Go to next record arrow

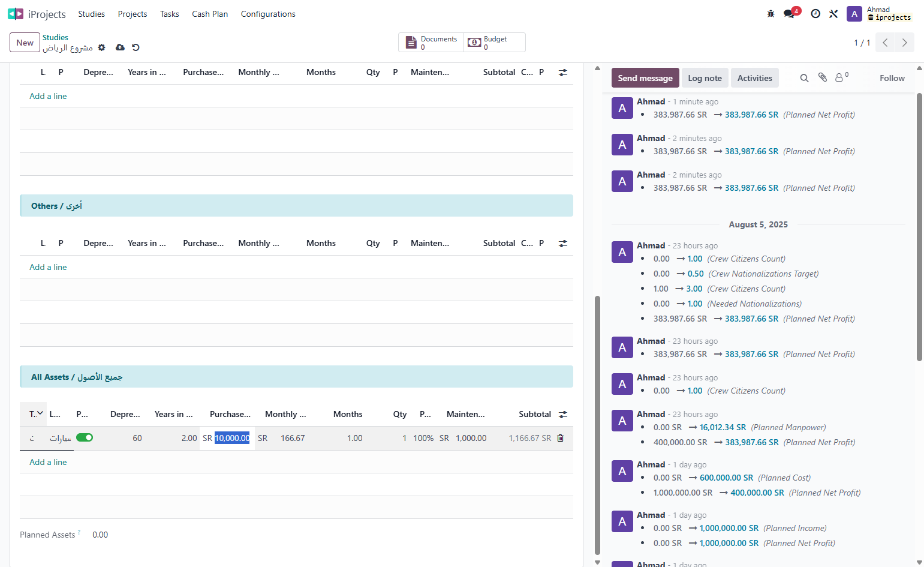click(904, 43)
